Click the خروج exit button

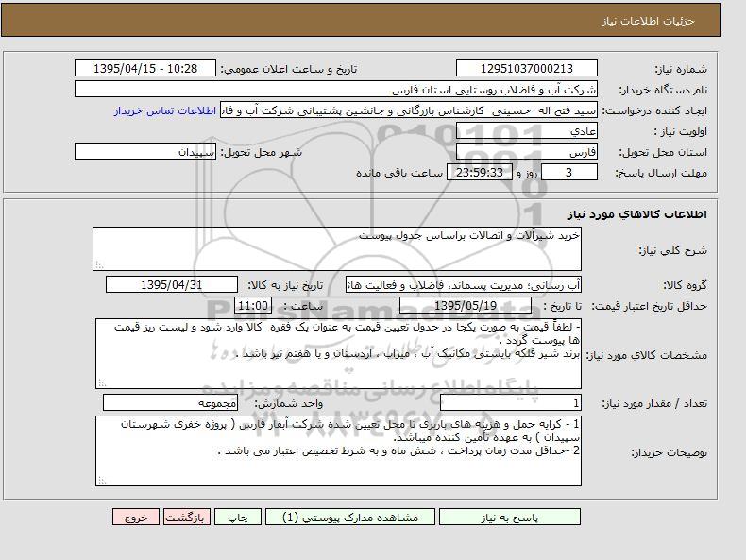point(136,517)
